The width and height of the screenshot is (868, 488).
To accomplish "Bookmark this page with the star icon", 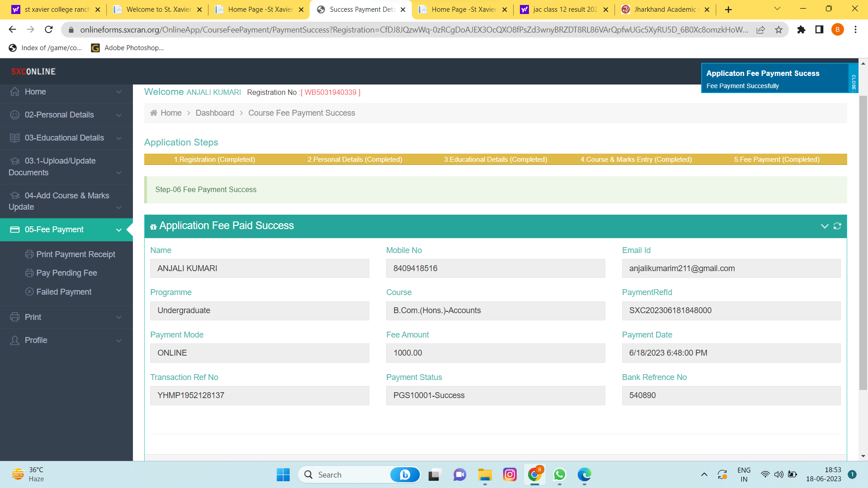I will pos(778,30).
